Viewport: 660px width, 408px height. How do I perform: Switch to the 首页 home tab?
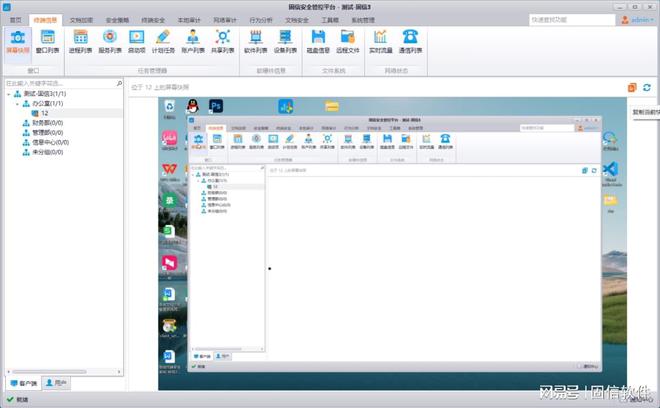(x=16, y=20)
